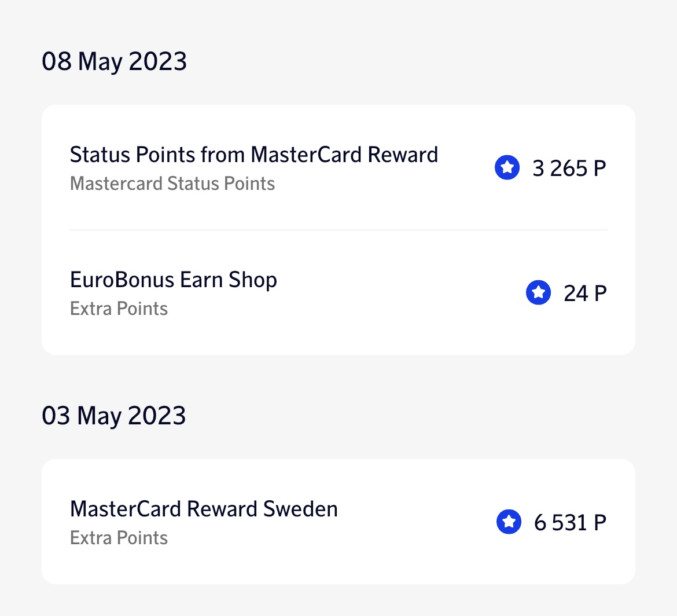Select the MasterCard Reward Sweden transaction
Screen dimensions: 677x616
[x=204, y=509]
